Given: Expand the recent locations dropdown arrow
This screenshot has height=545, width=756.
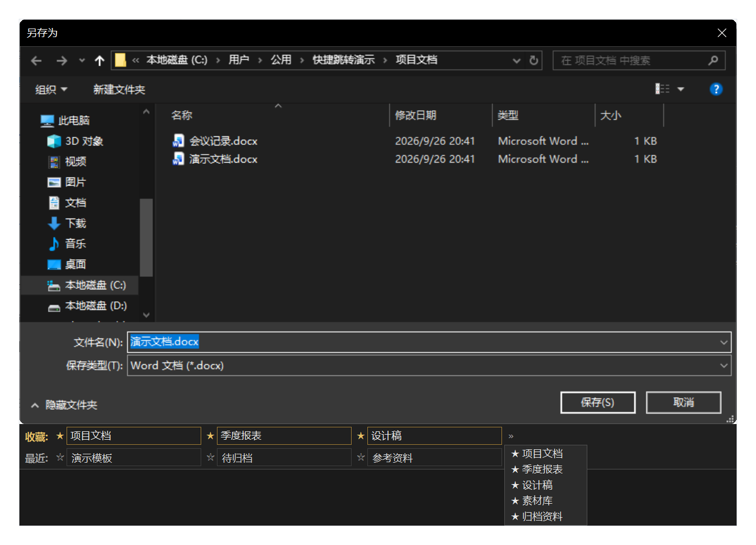Looking at the screenshot, I should (x=82, y=60).
